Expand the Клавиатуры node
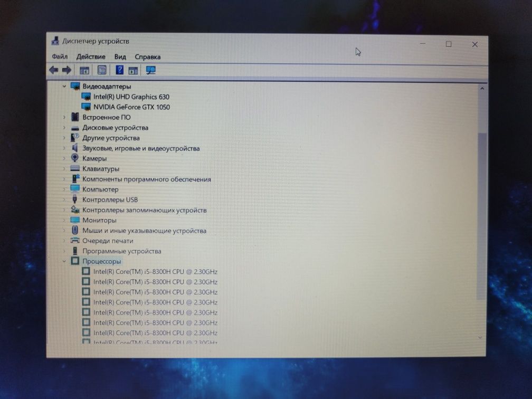Viewport: 532px width, 399px height. [64, 169]
